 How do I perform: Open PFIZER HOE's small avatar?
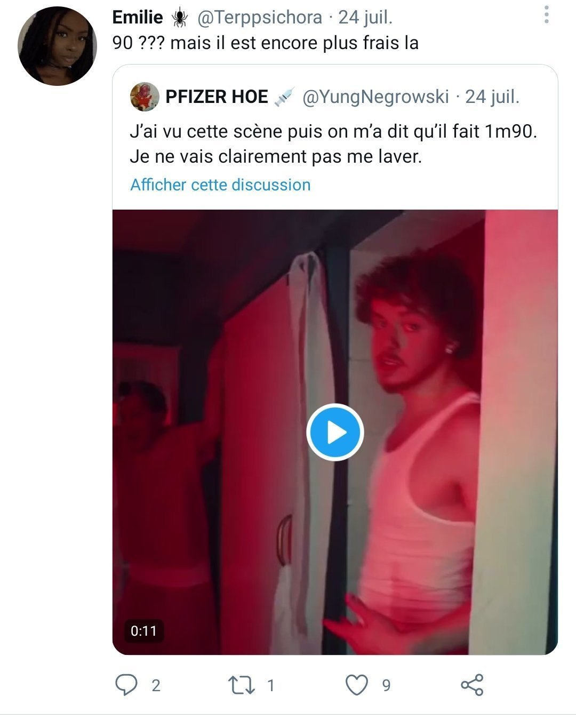pyautogui.click(x=145, y=97)
